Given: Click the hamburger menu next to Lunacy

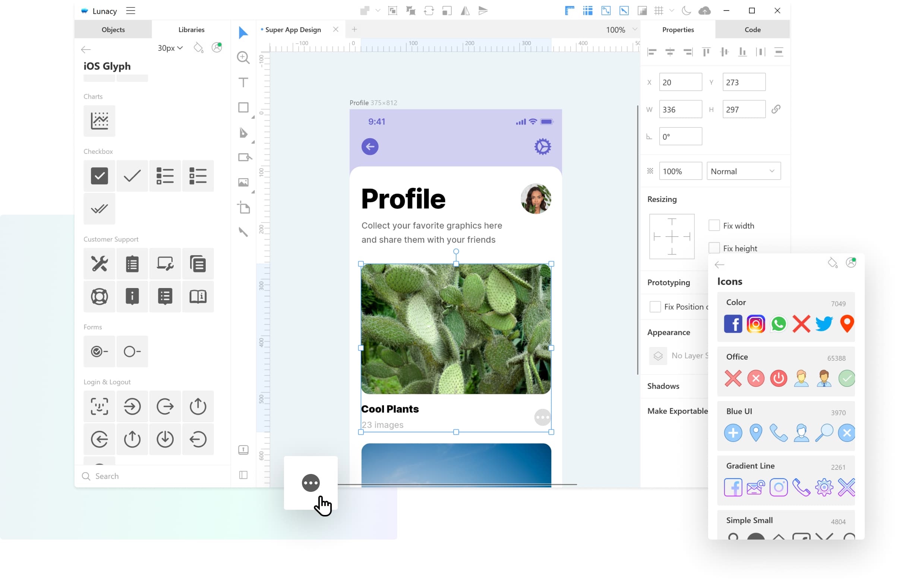Looking at the screenshot, I should point(131,10).
